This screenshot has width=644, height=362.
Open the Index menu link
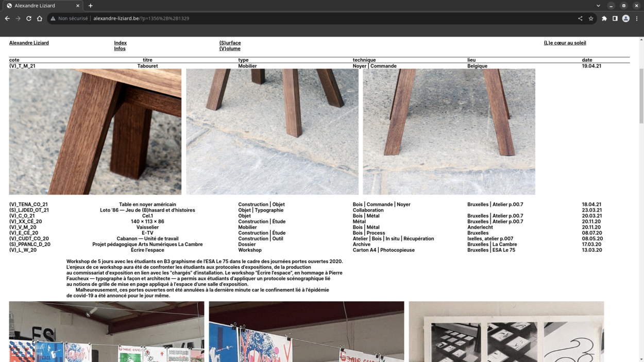click(x=120, y=43)
